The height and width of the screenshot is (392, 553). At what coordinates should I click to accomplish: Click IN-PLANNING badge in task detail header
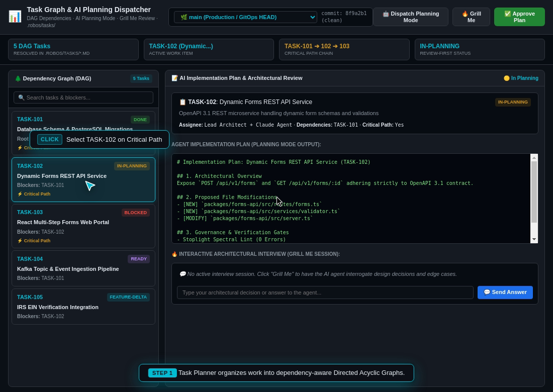point(513,102)
